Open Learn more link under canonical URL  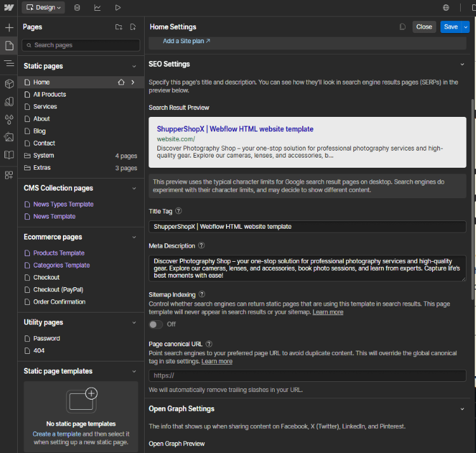pyautogui.click(x=217, y=362)
